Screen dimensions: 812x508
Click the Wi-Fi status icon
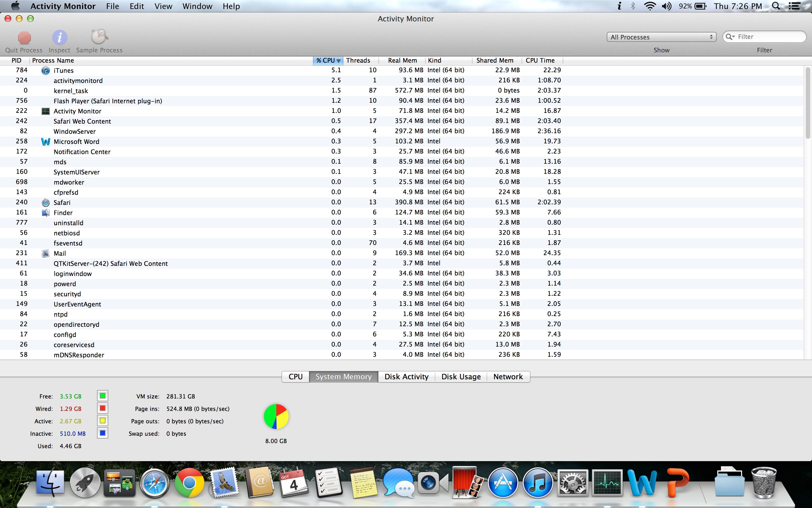coord(650,6)
